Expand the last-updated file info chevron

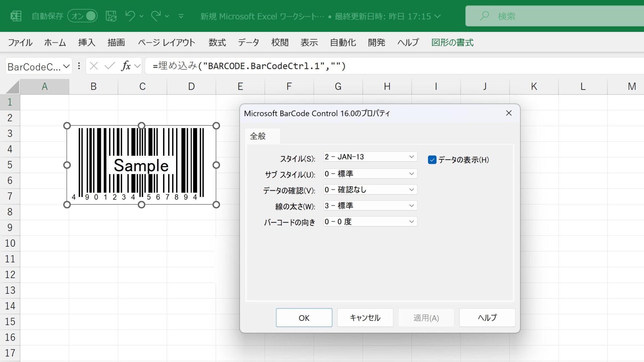pos(437,16)
